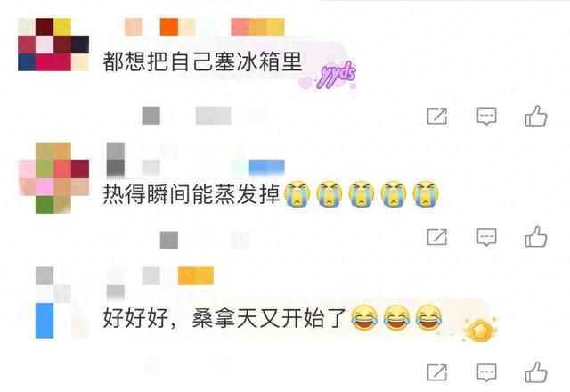View the second commenter's avatar profile

click(x=53, y=178)
